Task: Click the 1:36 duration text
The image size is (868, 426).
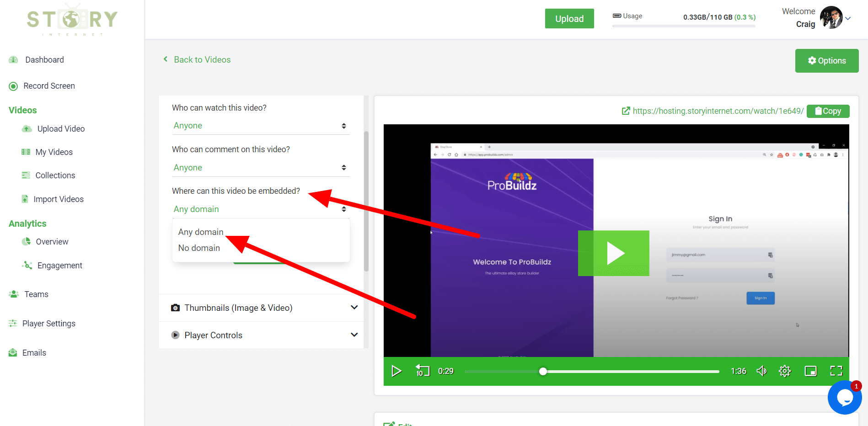Action: click(x=738, y=371)
